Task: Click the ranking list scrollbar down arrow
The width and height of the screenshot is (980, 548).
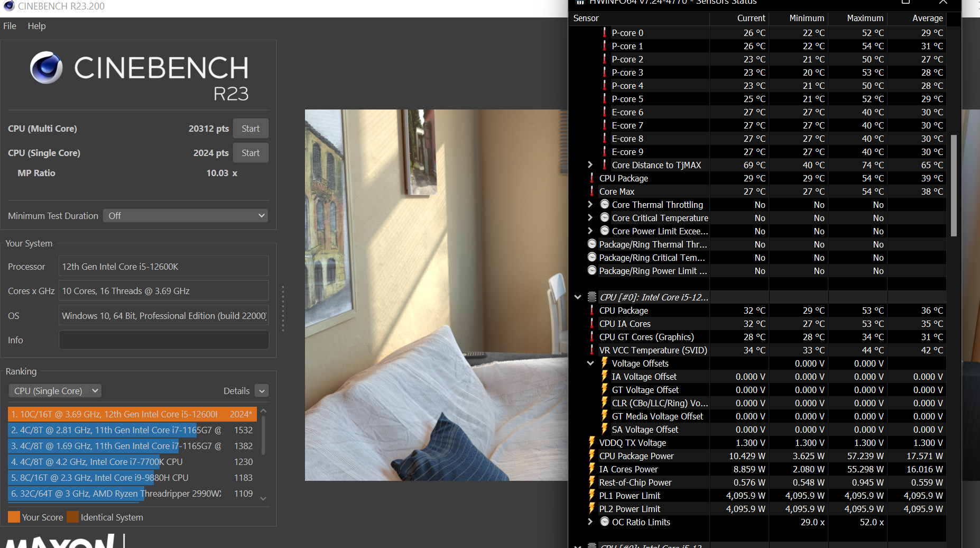Action: point(263,498)
